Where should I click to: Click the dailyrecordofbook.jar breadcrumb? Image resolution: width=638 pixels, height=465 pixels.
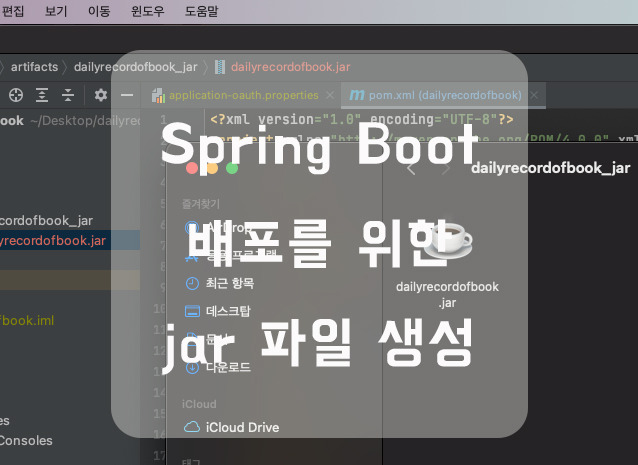(x=291, y=67)
